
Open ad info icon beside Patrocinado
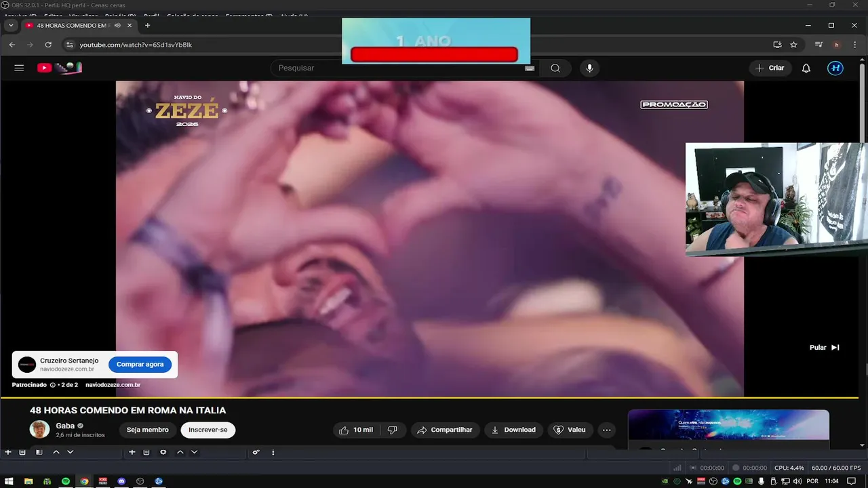coord(53,385)
